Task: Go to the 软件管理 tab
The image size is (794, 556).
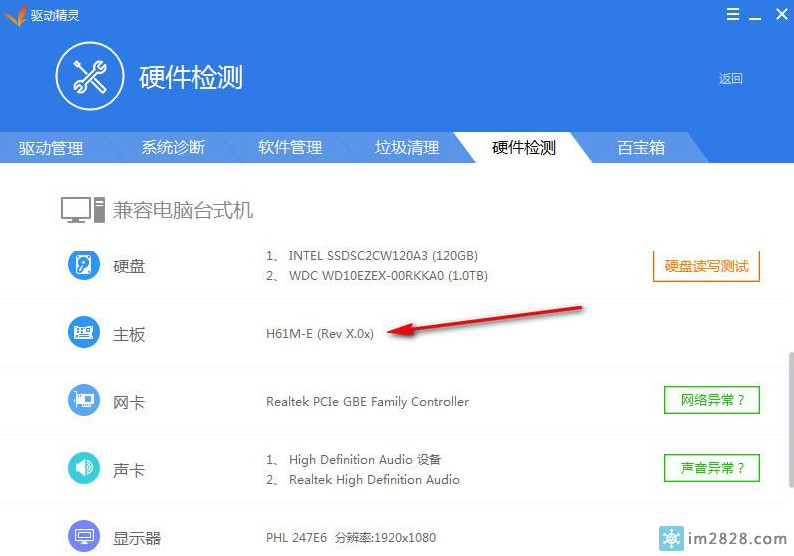Action: point(290,148)
